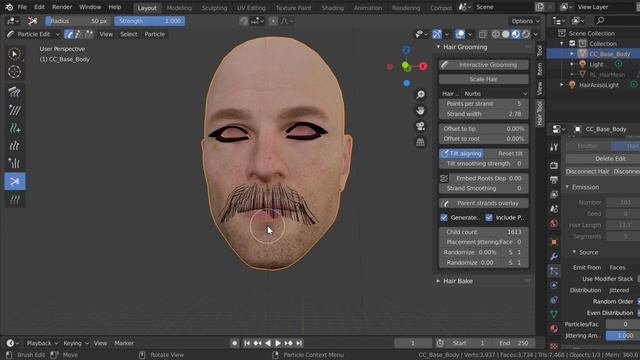Open Hair type Nurbs dropdown

[x=484, y=93]
